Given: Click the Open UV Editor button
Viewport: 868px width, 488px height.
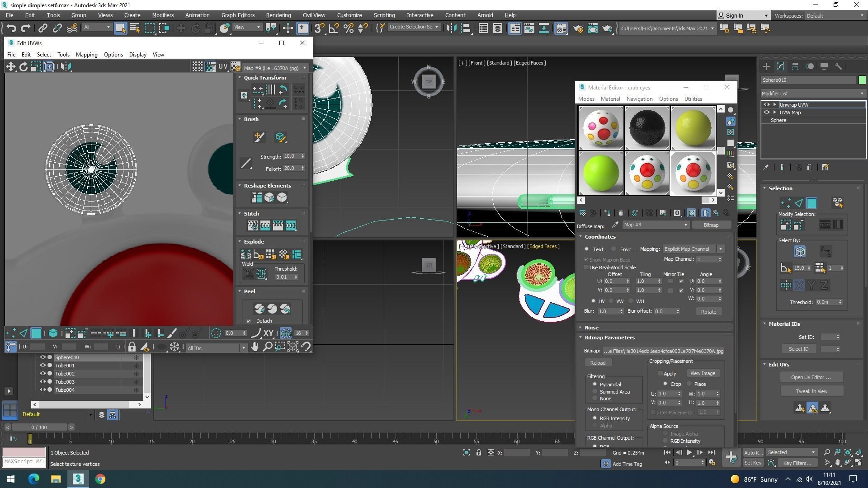Looking at the screenshot, I should [x=811, y=377].
